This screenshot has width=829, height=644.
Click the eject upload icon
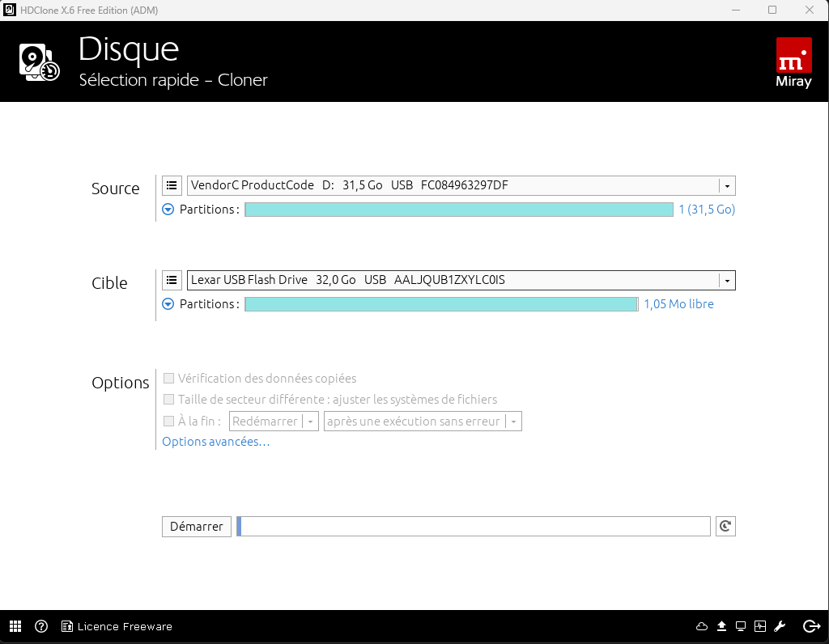(x=721, y=626)
